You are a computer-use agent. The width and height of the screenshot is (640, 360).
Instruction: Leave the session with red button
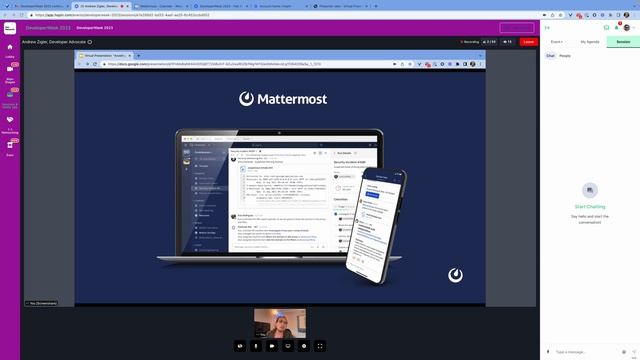[529, 42]
